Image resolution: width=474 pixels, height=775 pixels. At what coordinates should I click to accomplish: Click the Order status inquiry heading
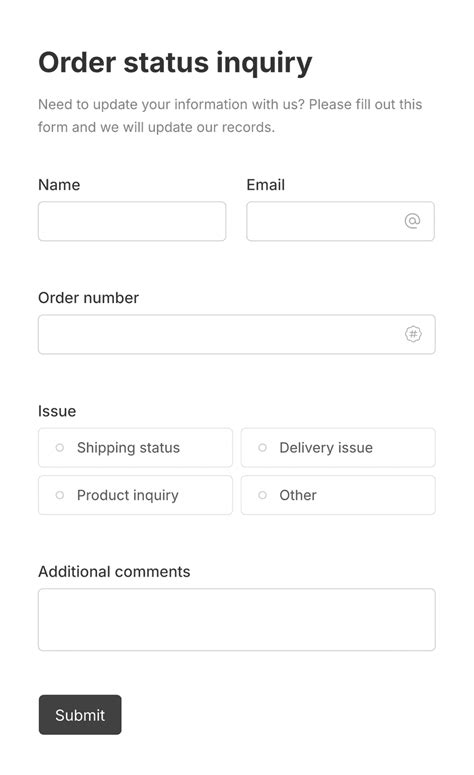(175, 63)
